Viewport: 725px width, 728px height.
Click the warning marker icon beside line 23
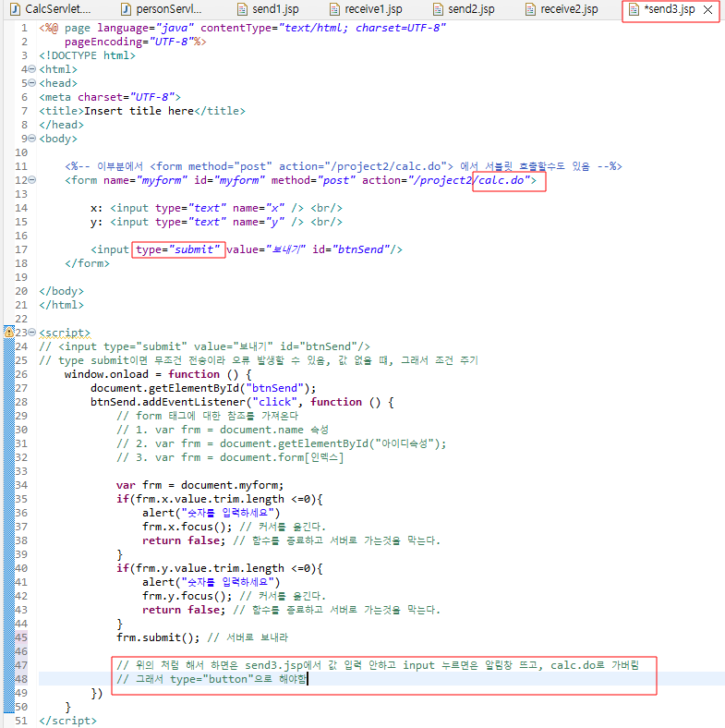9,332
